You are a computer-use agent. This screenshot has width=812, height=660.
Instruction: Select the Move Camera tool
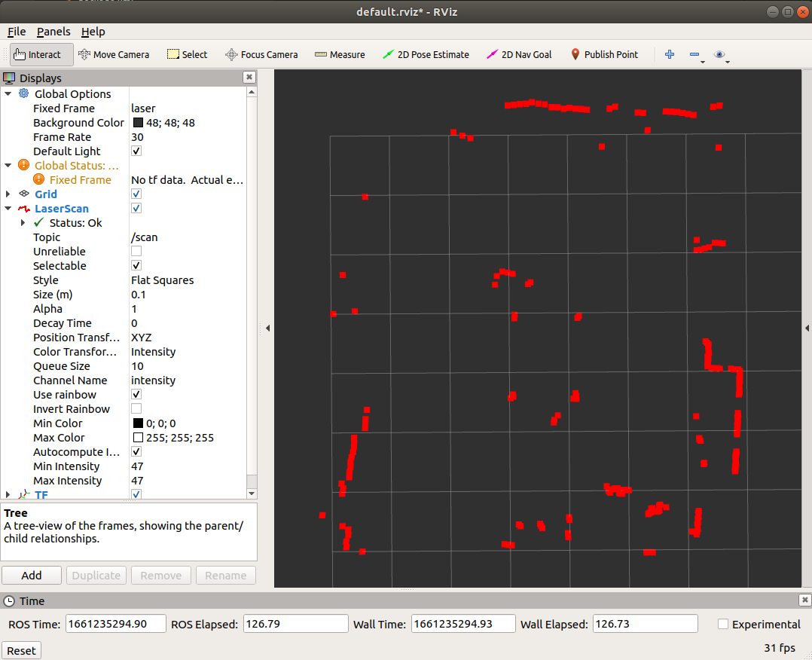(x=114, y=54)
